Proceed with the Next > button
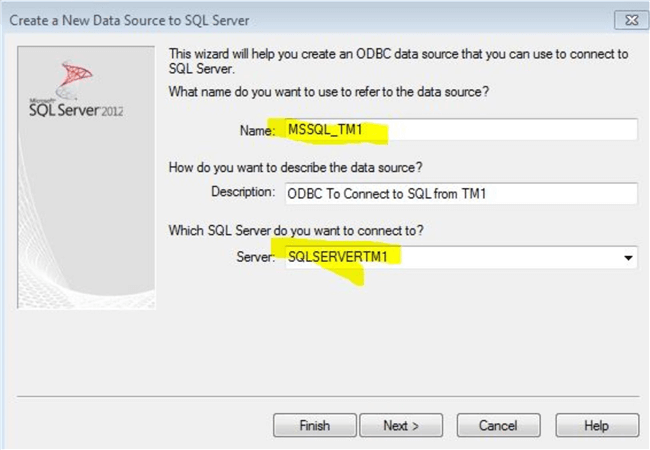 point(400,425)
